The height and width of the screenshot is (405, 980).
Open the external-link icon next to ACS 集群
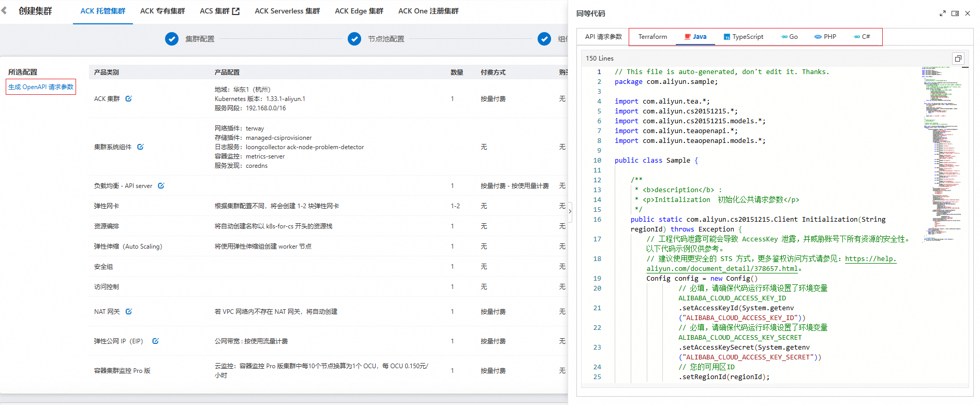click(x=236, y=11)
